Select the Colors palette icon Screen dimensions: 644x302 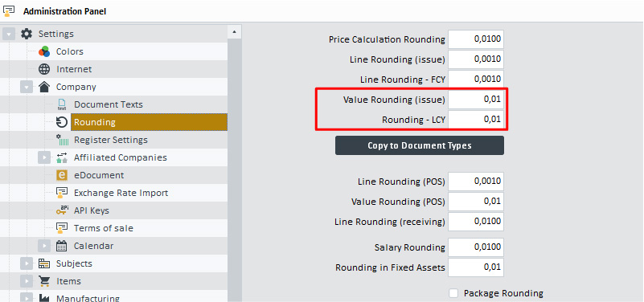(44, 51)
